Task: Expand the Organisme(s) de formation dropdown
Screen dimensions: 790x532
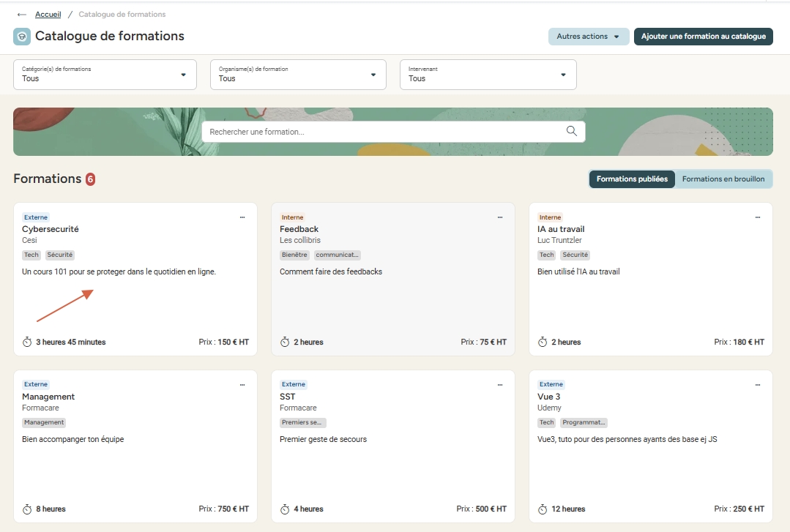Action: pos(298,75)
